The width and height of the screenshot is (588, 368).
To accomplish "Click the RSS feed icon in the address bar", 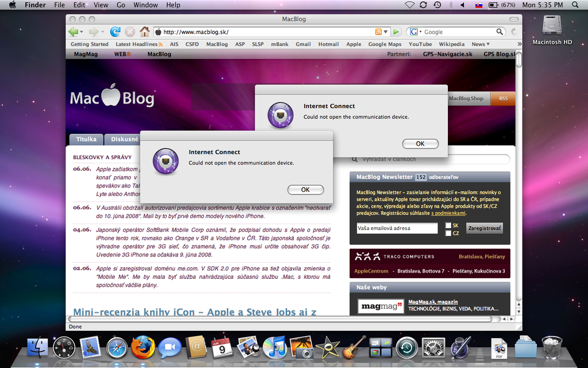I will point(378,32).
